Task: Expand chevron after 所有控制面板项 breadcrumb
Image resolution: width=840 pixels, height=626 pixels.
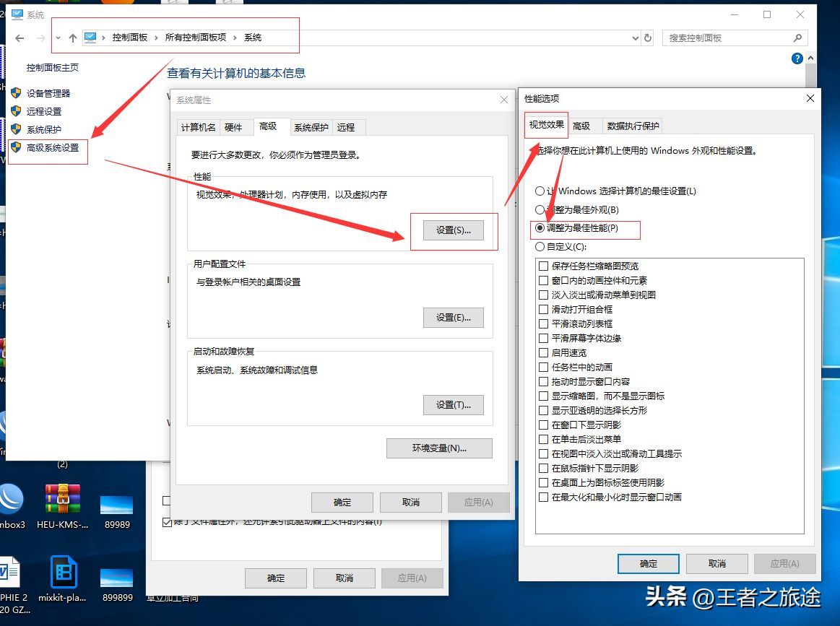Action: pyautogui.click(x=235, y=38)
